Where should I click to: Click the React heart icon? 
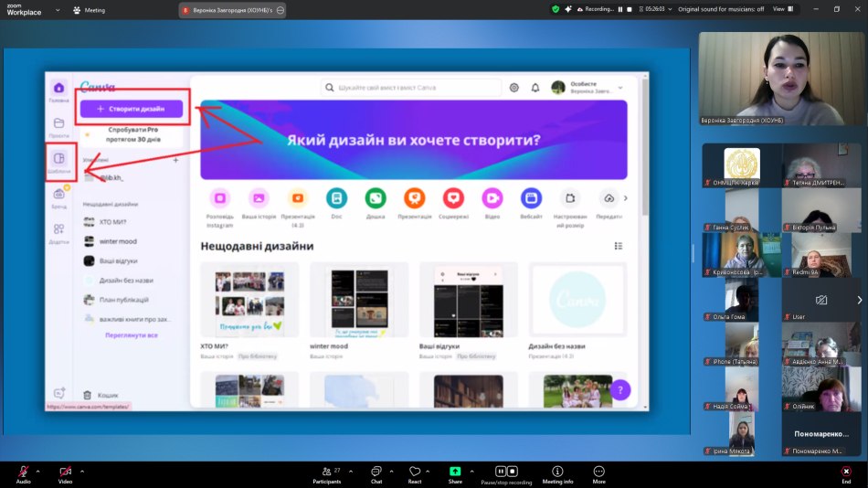click(415, 472)
